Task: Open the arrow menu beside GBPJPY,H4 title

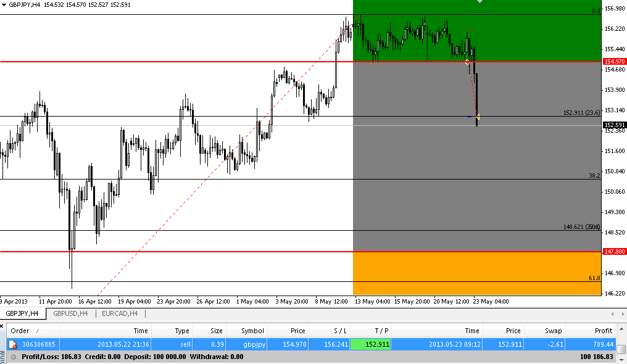Action: [x=4, y=5]
